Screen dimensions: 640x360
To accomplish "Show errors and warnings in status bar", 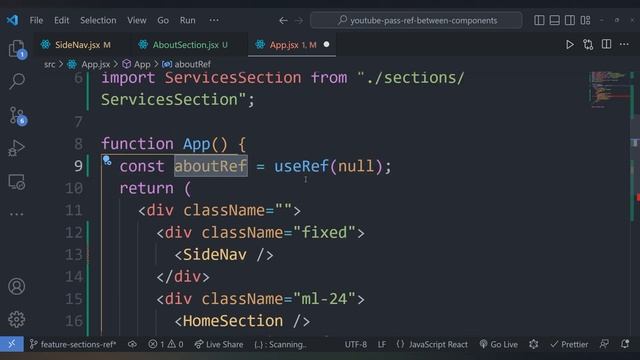I will pyautogui.click(x=166, y=344).
